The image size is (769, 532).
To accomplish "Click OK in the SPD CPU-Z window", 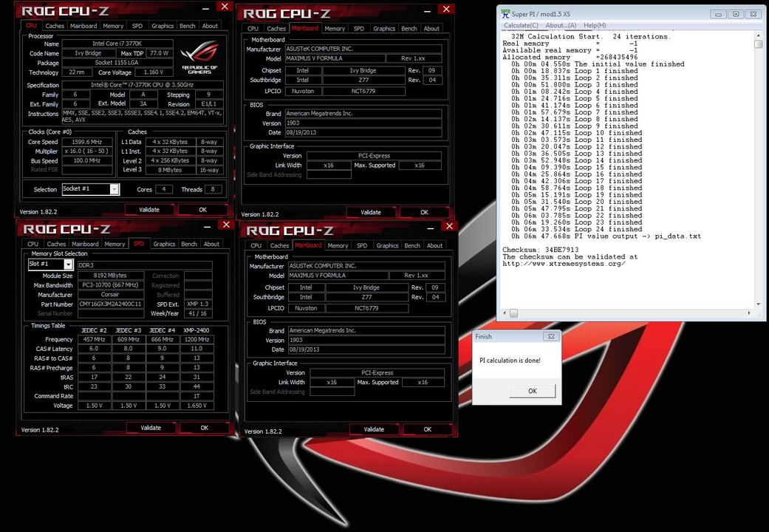I will [x=204, y=428].
